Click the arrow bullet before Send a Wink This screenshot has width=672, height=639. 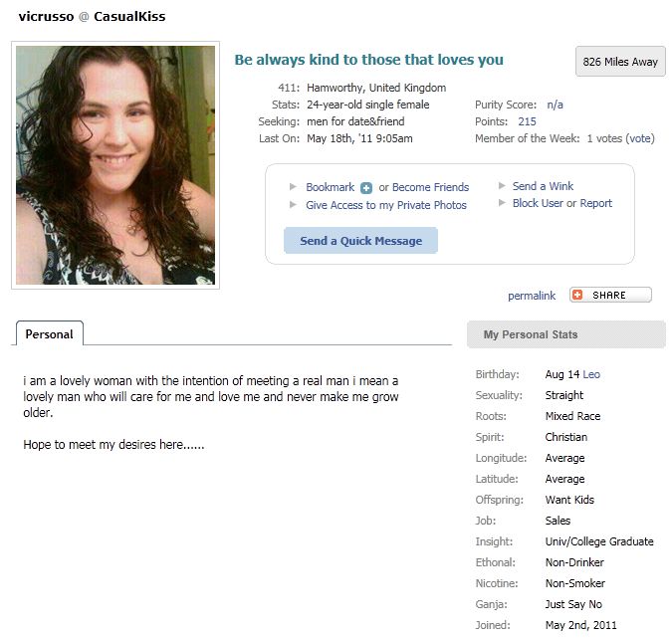(x=502, y=185)
